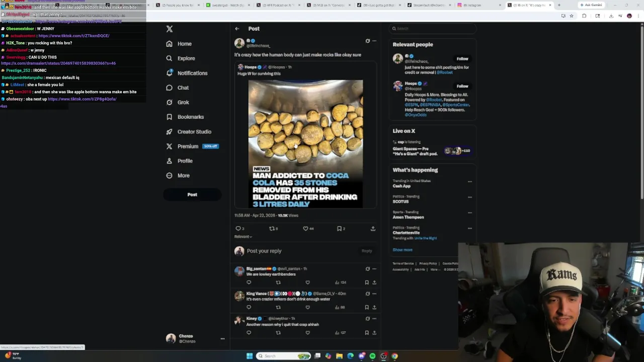Open Microsoft Edge from the taskbar

click(350, 356)
